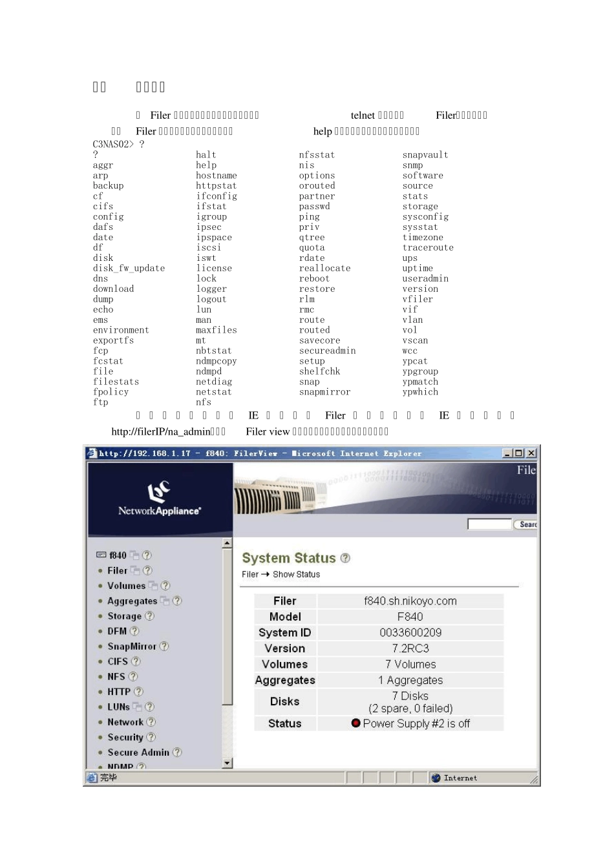Click the Volumes help question mark

[165, 586]
